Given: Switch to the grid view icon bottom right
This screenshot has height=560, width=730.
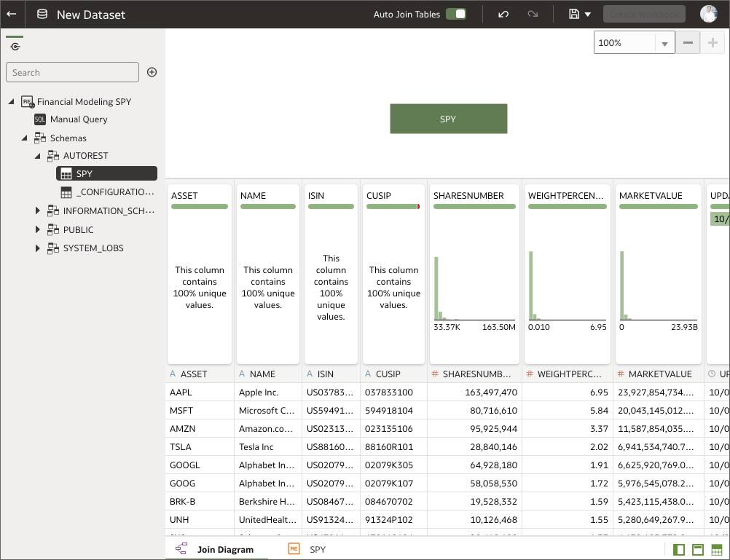Looking at the screenshot, I should (715, 549).
